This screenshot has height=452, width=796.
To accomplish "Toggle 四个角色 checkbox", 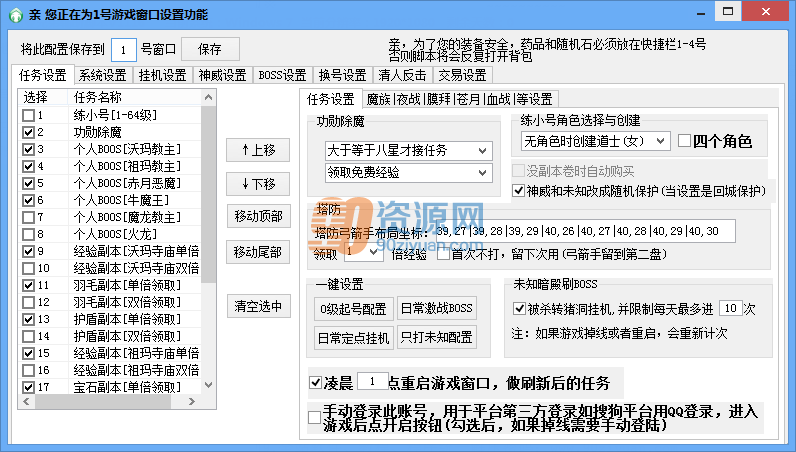I will 684,141.
